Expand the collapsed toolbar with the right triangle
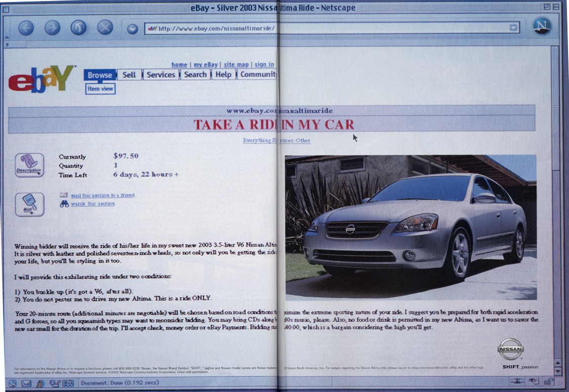The width and height of the screenshot is (569, 392). 7,44
